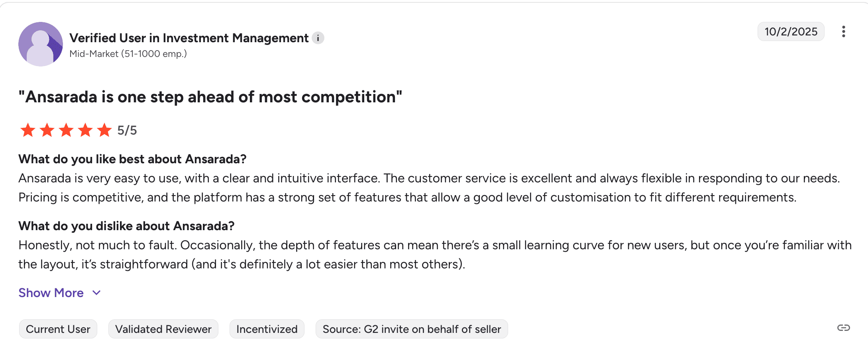The image size is (868, 352).
Task: Open the review title quote link
Action: point(210,96)
